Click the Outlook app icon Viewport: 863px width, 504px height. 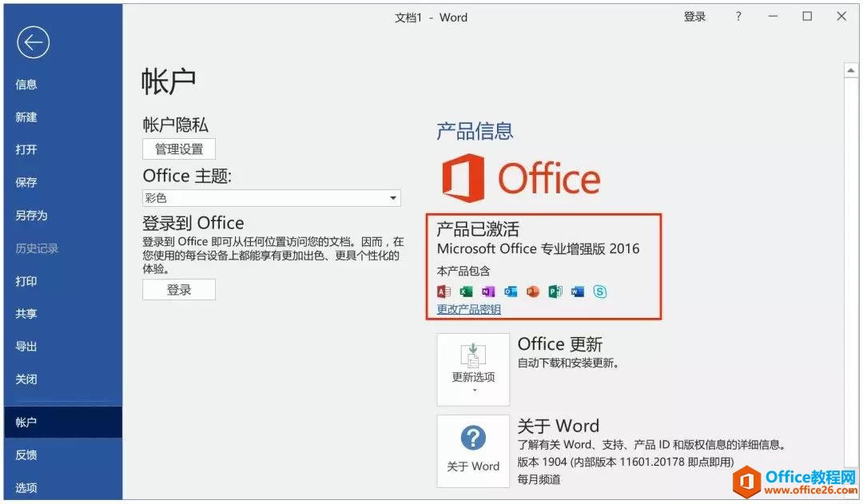click(511, 292)
